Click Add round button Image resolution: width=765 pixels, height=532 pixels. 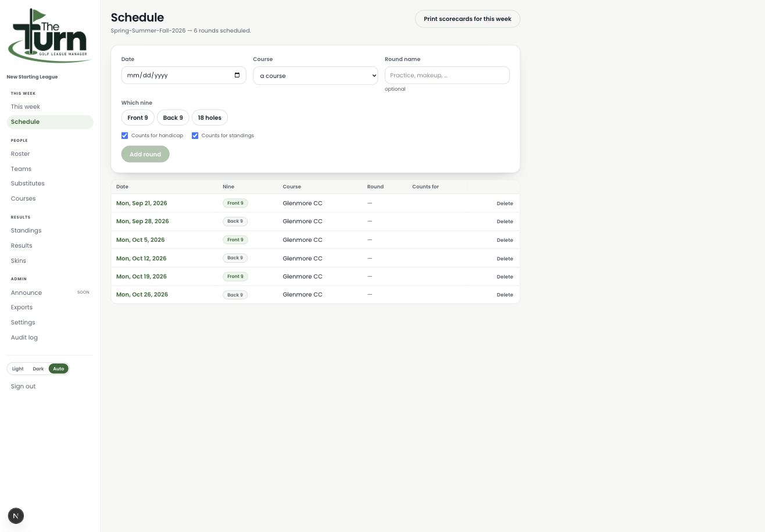tap(145, 154)
